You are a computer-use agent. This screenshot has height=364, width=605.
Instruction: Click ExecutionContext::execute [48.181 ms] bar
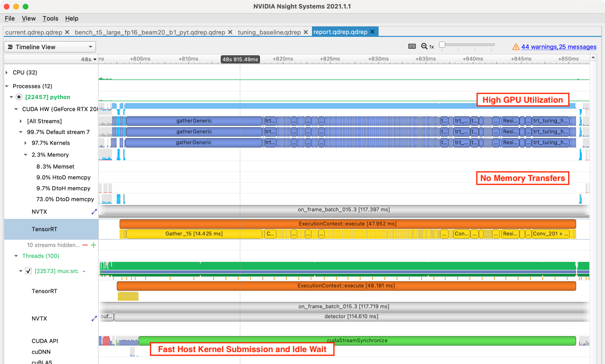pyautogui.click(x=346, y=286)
